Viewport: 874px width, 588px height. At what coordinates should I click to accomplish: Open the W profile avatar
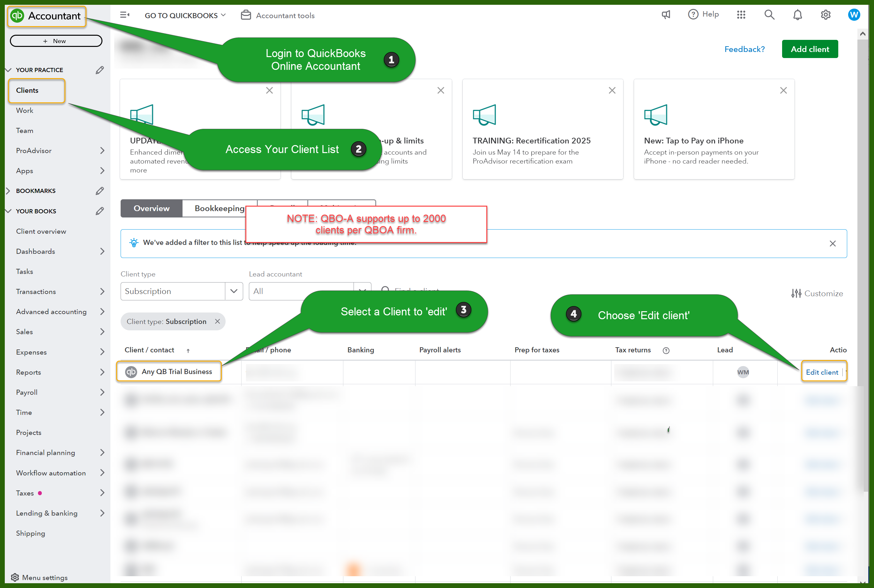854,15
